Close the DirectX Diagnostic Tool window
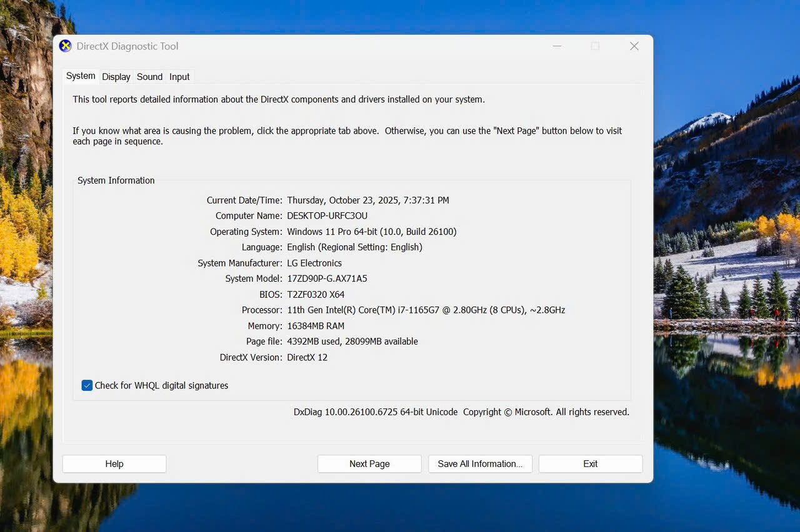Viewport: 800px width, 532px height. (x=634, y=46)
